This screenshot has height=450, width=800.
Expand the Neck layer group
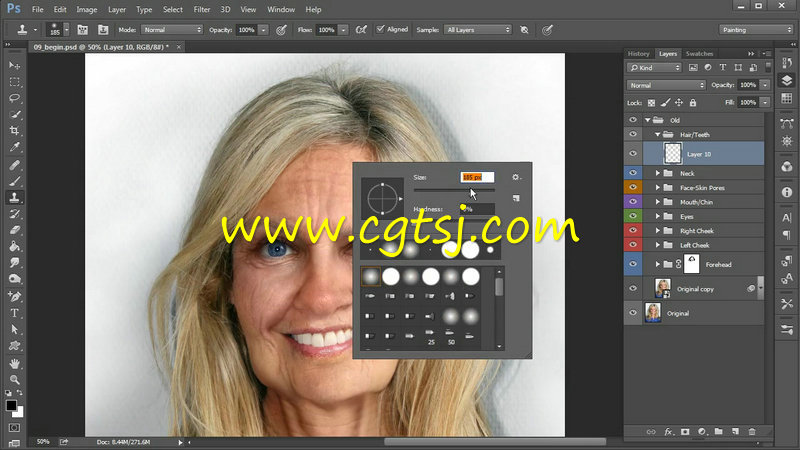(x=658, y=173)
